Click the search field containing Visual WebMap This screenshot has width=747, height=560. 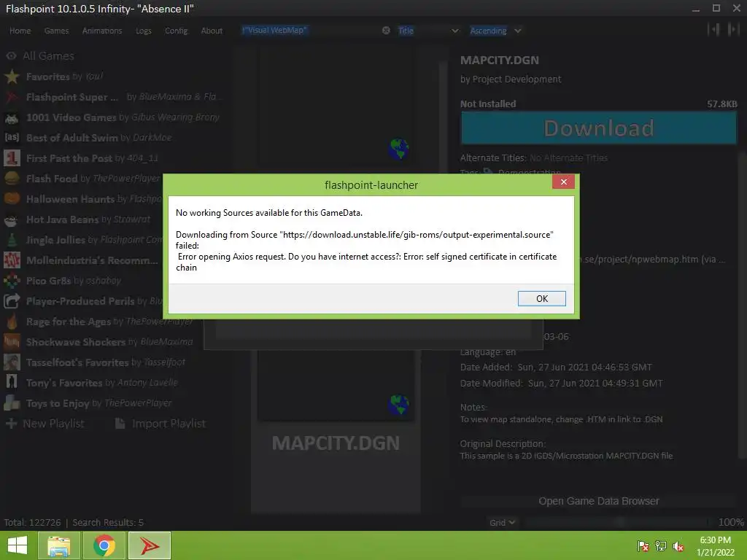pyautogui.click(x=309, y=31)
